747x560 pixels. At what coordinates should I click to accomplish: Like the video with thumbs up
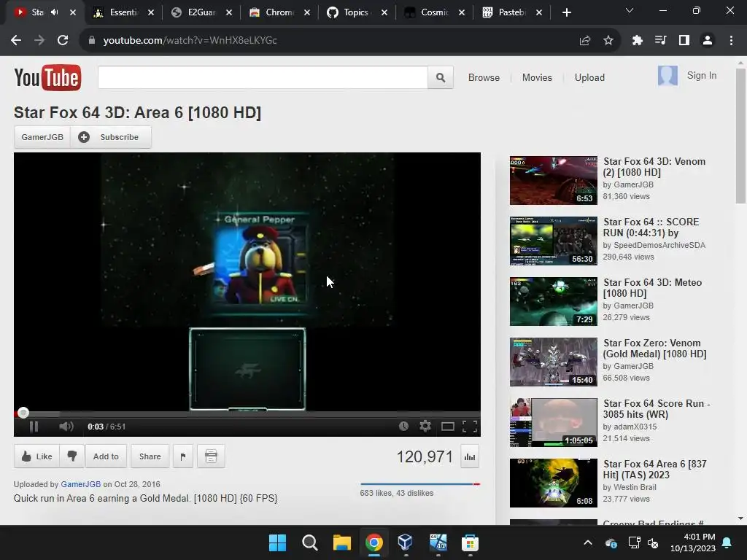[x=36, y=456]
